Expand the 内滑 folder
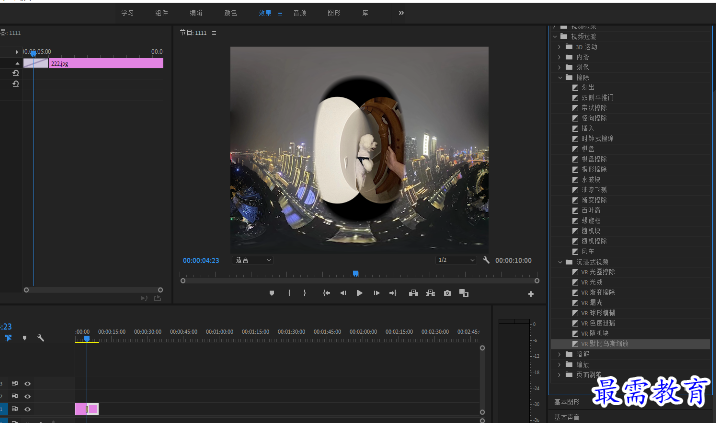716x423 pixels. coord(559,57)
